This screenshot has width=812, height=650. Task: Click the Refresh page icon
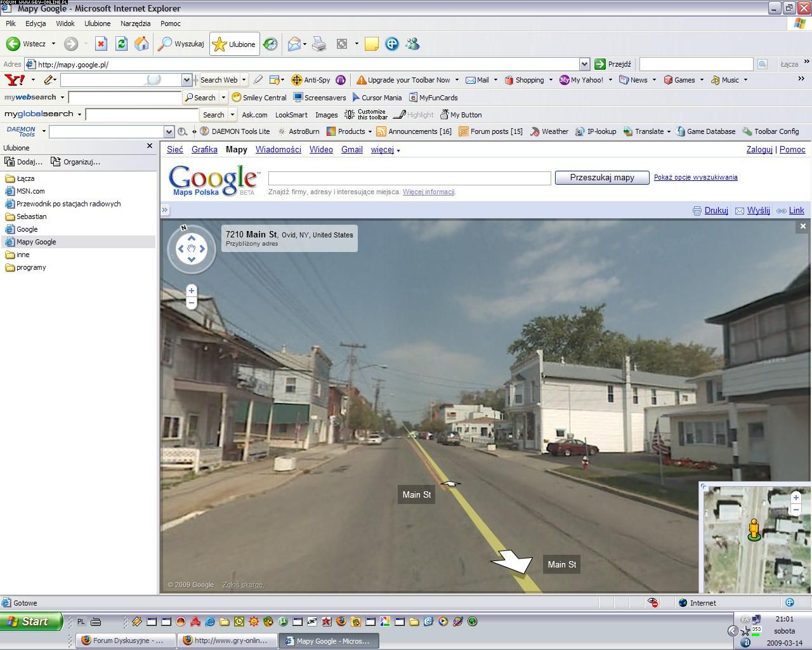[121, 44]
